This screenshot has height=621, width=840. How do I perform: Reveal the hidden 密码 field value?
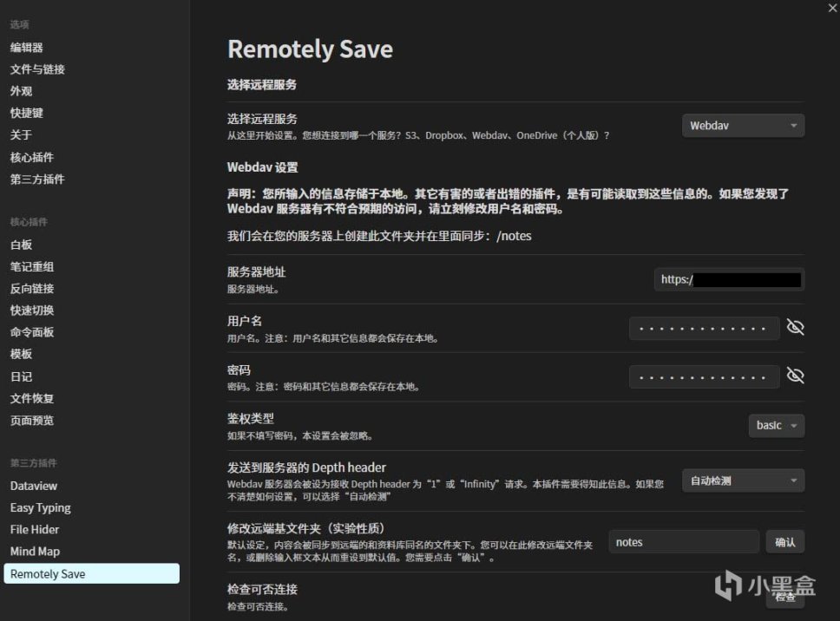coord(795,376)
